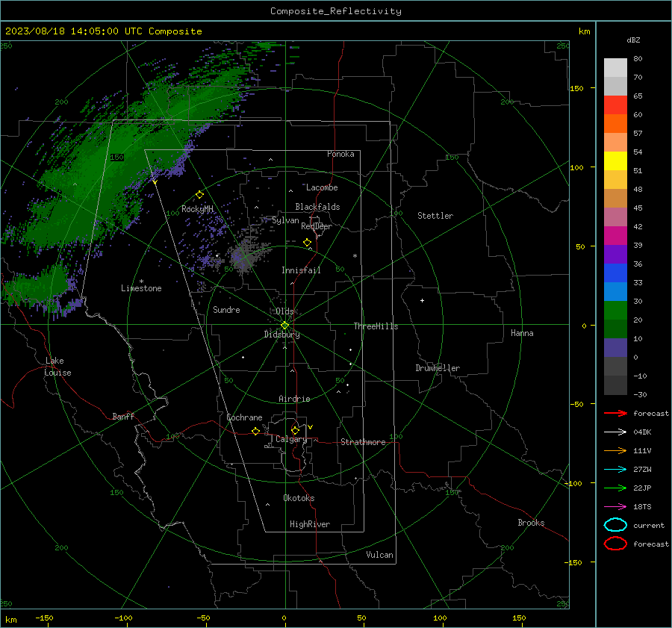This screenshot has width=672, height=628.
Task: Click the Olds city label
Action: pyautogui.click(x=284, y=311)
